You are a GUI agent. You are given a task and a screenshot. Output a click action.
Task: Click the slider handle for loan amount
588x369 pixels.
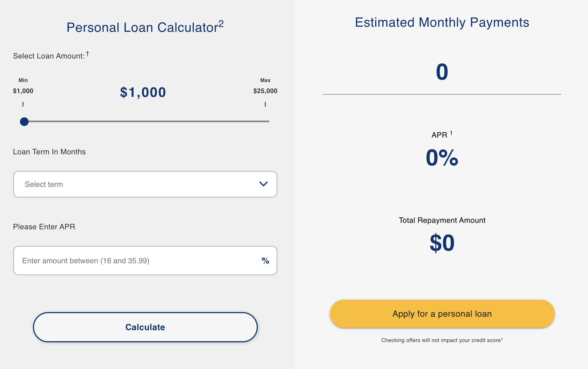pos(24,122)
